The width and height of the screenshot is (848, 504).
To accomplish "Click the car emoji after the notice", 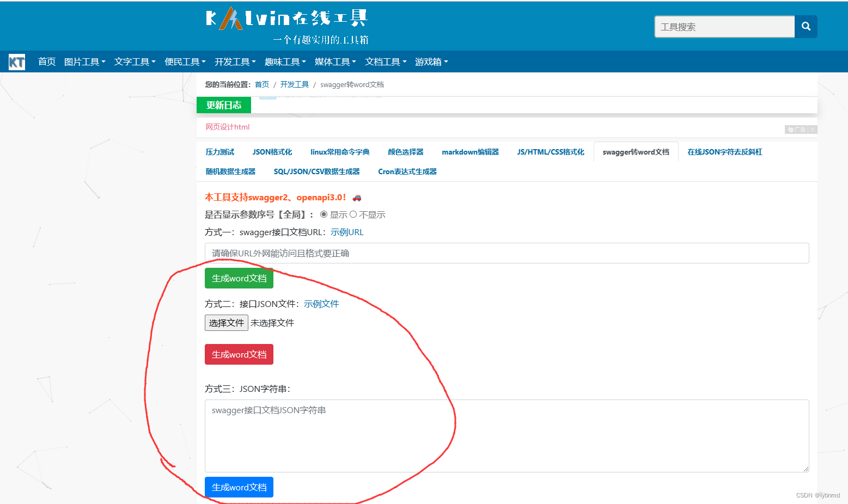I will coord(357,198).
